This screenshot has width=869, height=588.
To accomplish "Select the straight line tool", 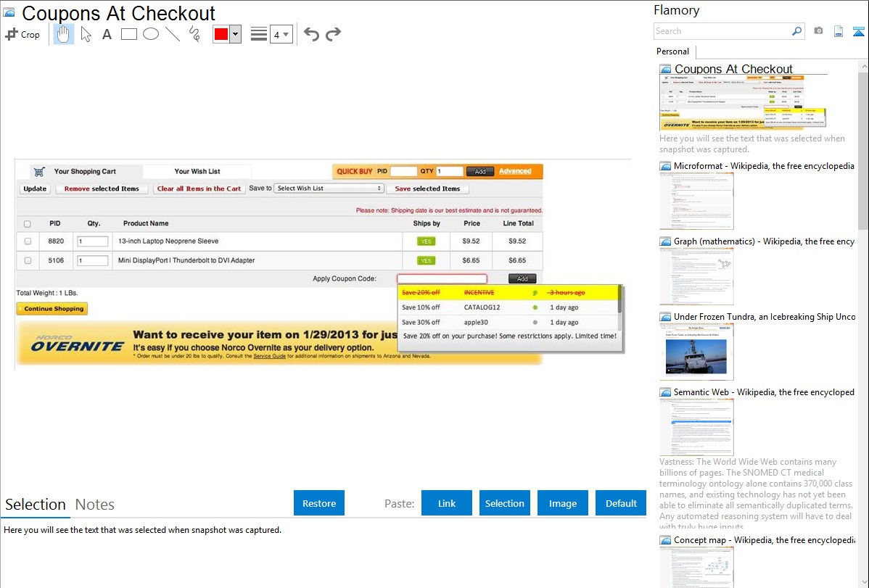I will (x=173, y=34).
